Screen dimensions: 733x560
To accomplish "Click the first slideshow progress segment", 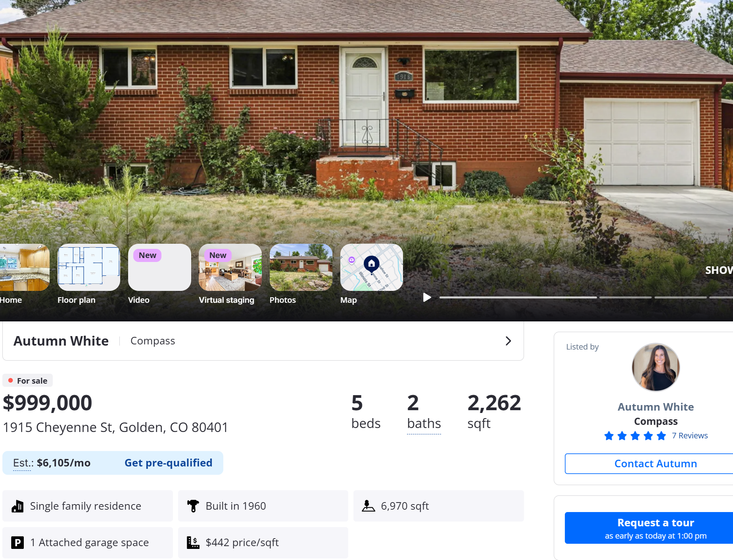I will [x=518, y=297].
